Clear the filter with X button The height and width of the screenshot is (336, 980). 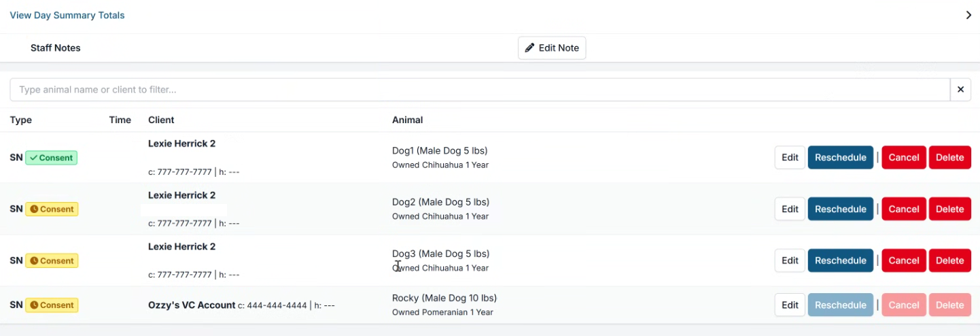[x=960, y=90]
